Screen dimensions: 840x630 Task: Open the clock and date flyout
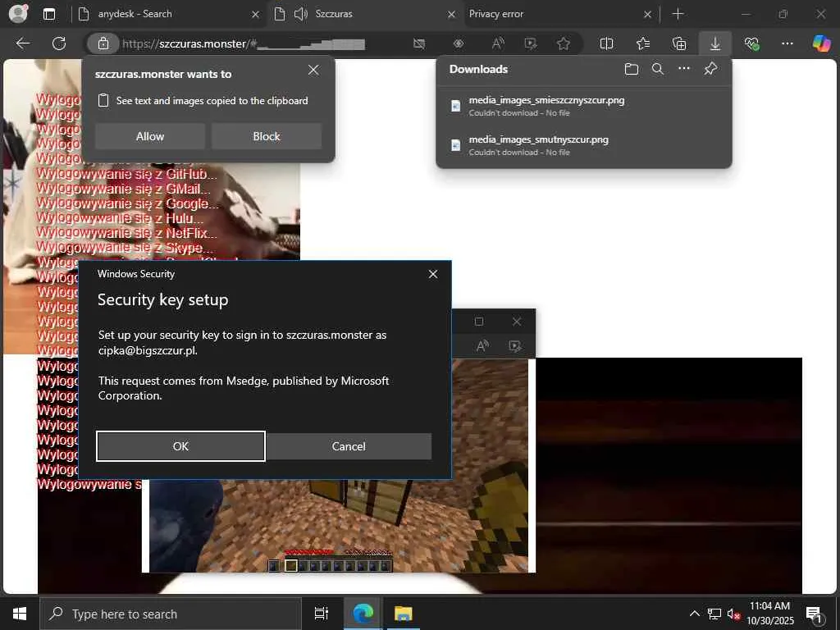[x=770, y=614]
